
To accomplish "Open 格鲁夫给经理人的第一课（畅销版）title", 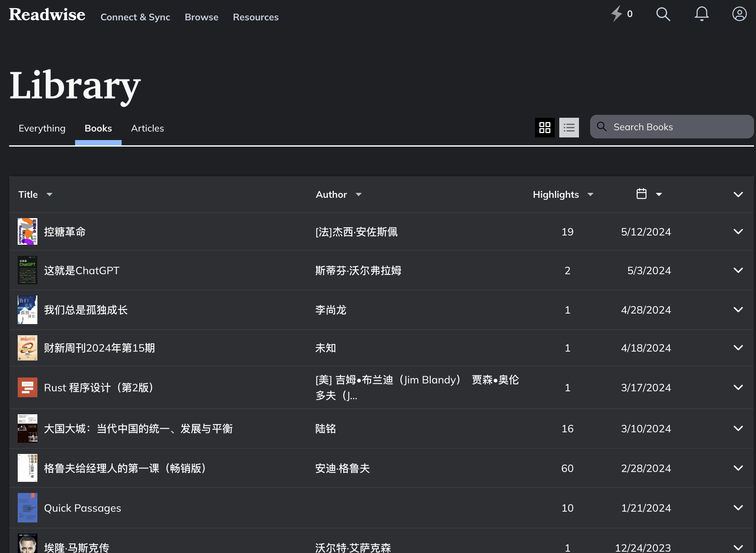I will (x=126, y=468).
